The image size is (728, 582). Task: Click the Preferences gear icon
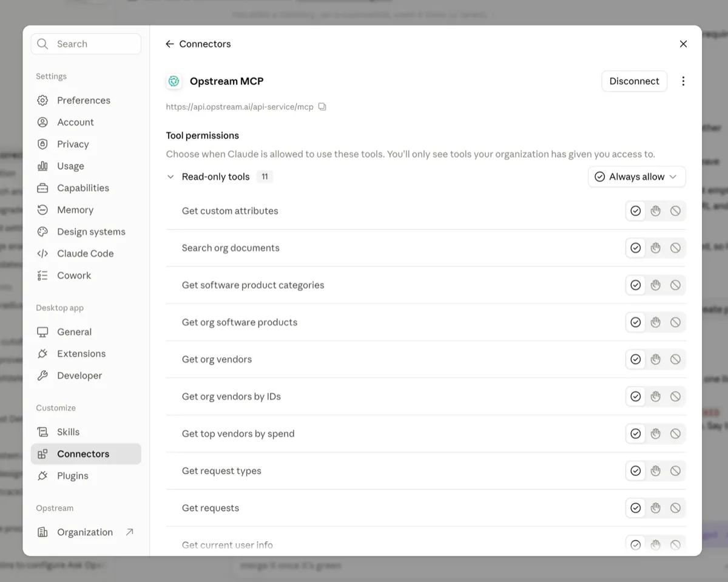[42, 100]
